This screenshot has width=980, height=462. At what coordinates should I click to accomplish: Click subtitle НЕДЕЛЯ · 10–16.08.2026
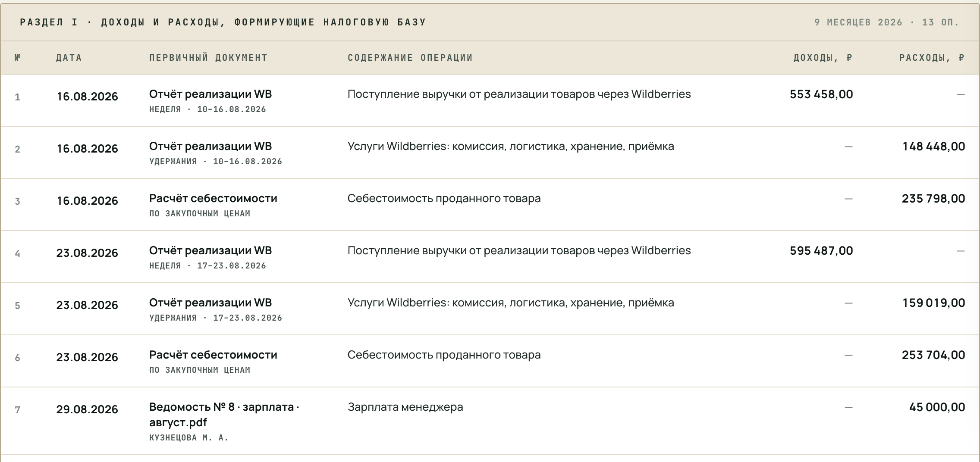[207, 109]
